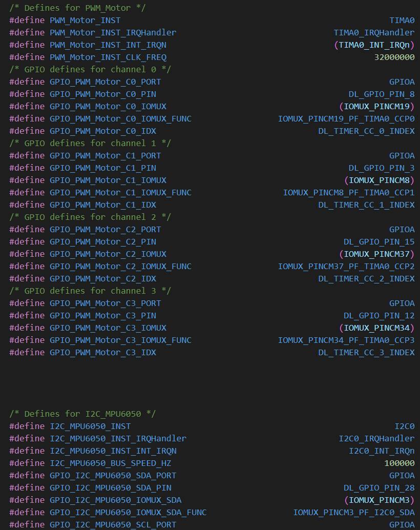Click the IOMUX_PINCM37_PF_TIMA0_CCP2 value

pyautogui.click(x=346, y=267)
